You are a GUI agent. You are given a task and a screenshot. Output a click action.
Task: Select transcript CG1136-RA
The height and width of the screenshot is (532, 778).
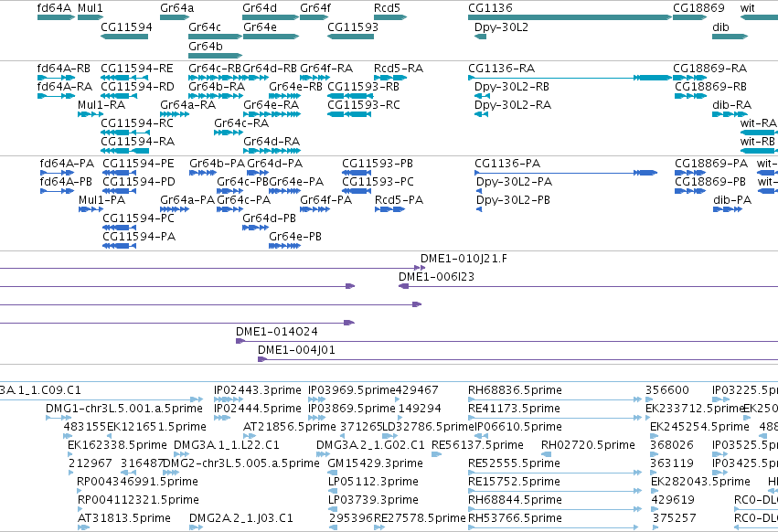tap(570, 78)
